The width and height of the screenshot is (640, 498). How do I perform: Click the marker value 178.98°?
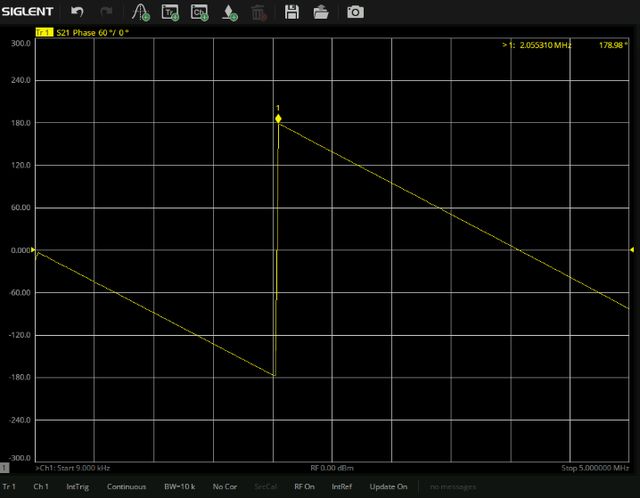click(613, 45)
